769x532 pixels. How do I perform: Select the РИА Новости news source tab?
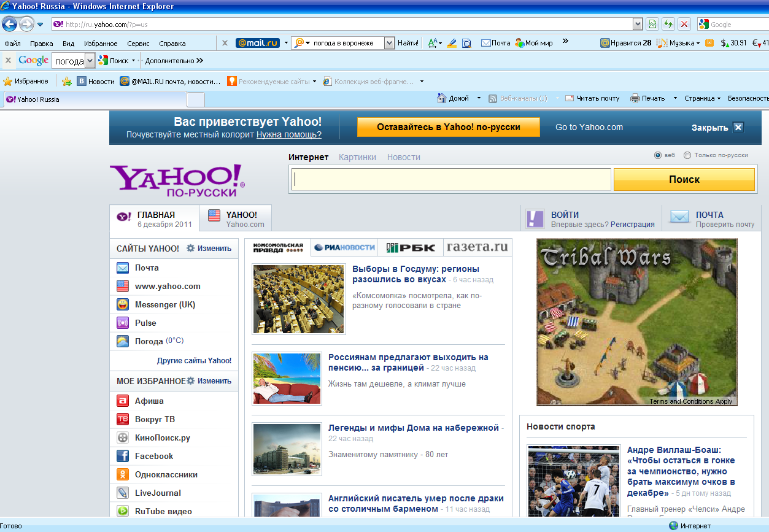click(x=344, y=247)
